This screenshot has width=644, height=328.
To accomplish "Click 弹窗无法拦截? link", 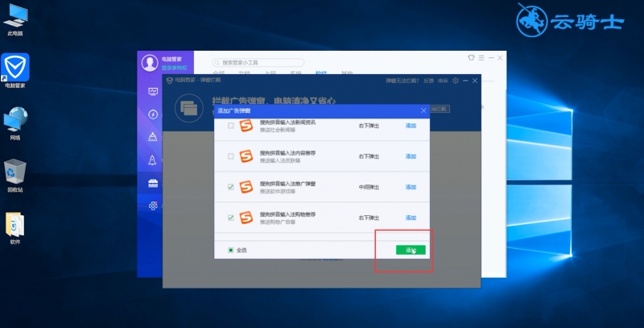I will (x=402, y=81).
